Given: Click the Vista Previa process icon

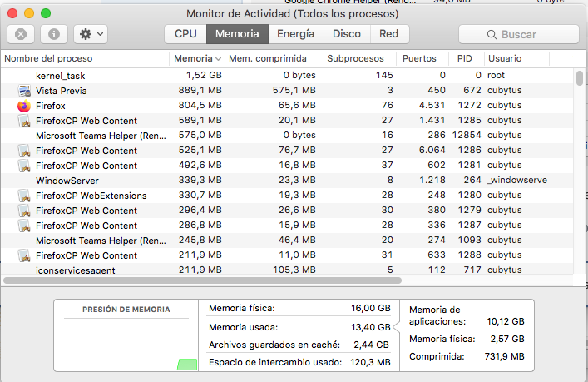Looking at the screenshot, I should click(x=23, y=91).
